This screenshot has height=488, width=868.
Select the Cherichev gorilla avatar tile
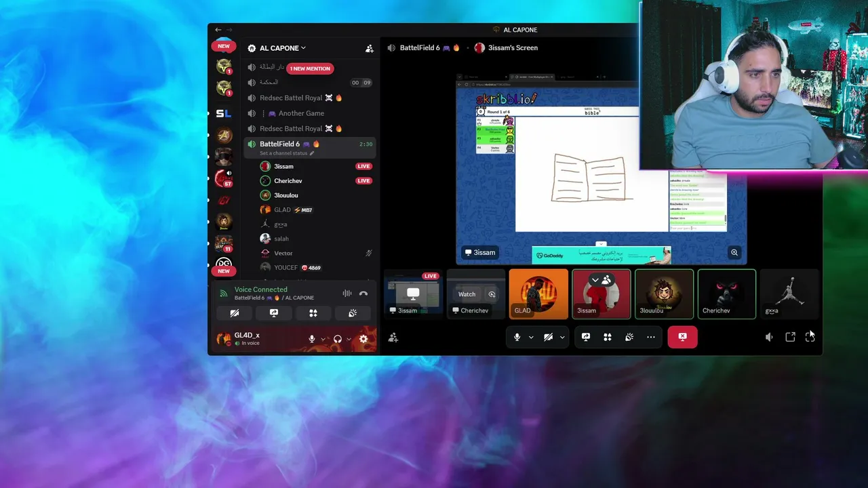[x=727, y=293]
